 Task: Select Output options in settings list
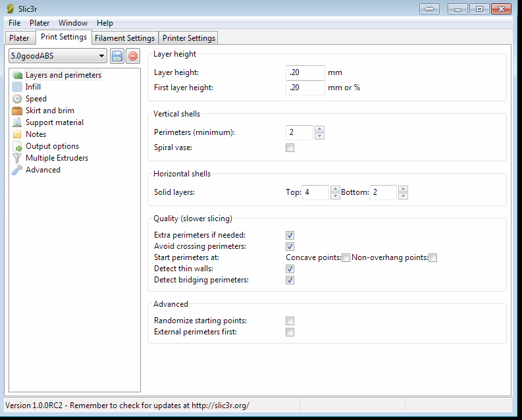point(52,146)
